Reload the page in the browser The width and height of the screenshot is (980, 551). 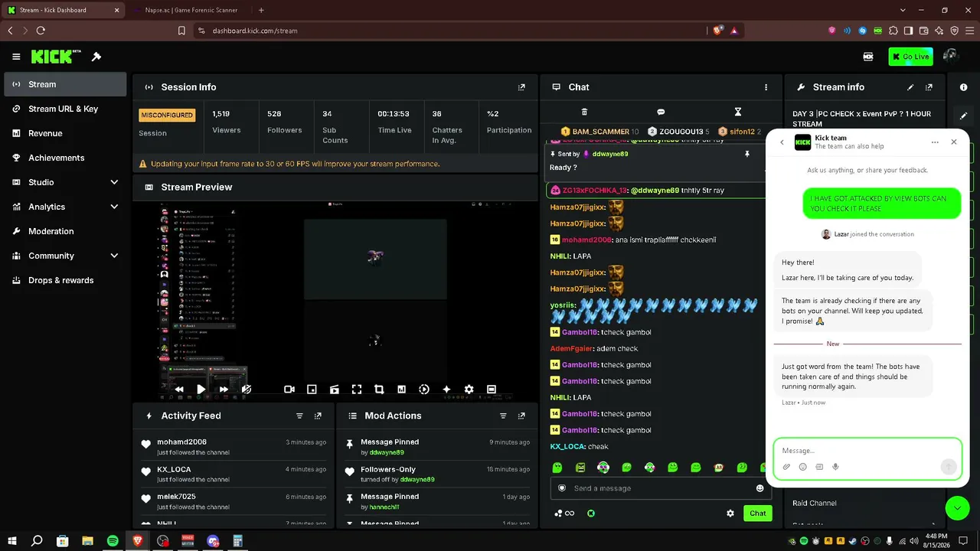click(x=41, y=31)
